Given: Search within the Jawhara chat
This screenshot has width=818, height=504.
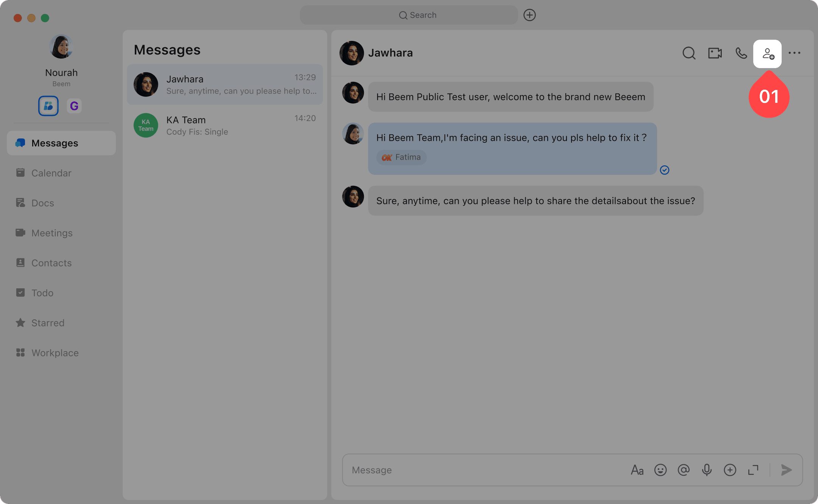Looking at the screenshot, I should pos(689,53).
